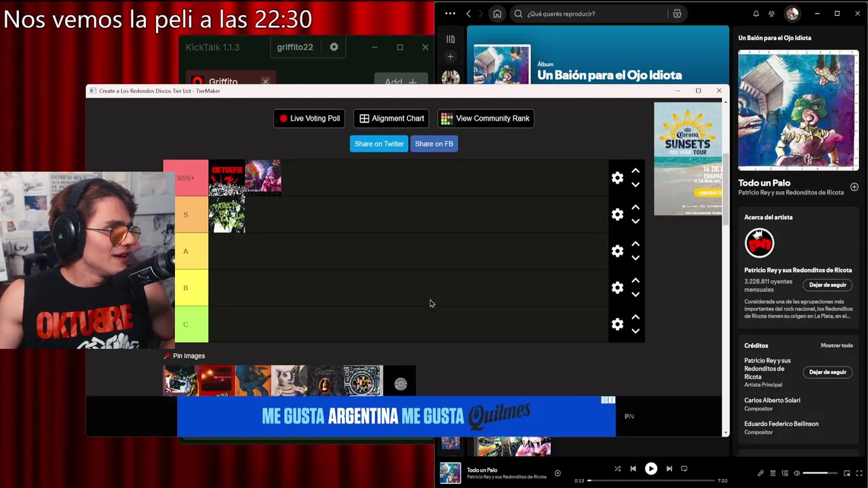Move the SSS+ tier row down

pos(635,184)
